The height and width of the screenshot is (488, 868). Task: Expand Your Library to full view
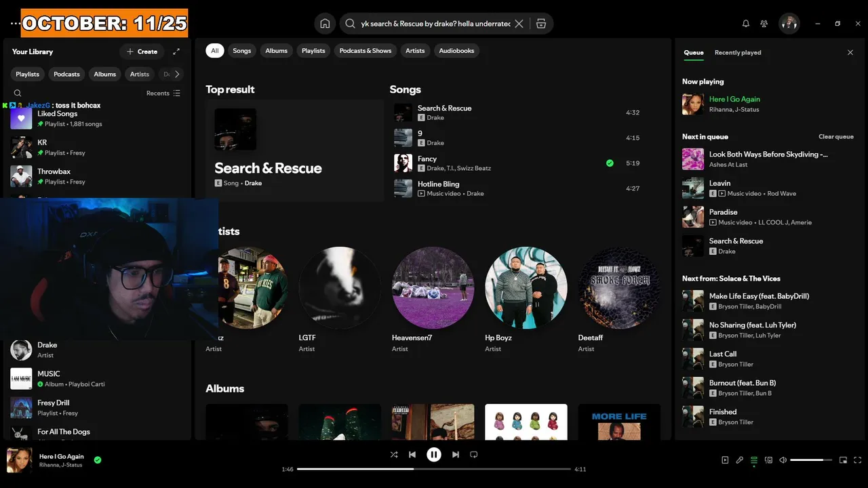coord(176,52)
